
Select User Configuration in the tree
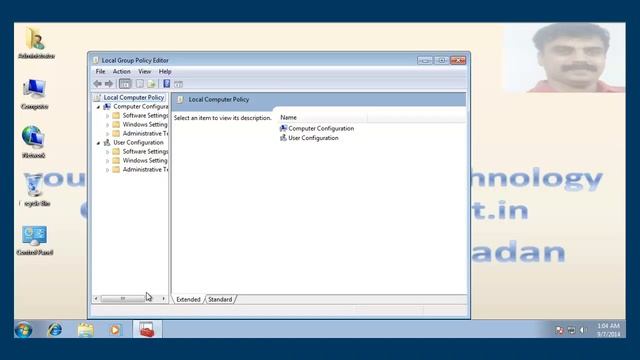(138, 142)
